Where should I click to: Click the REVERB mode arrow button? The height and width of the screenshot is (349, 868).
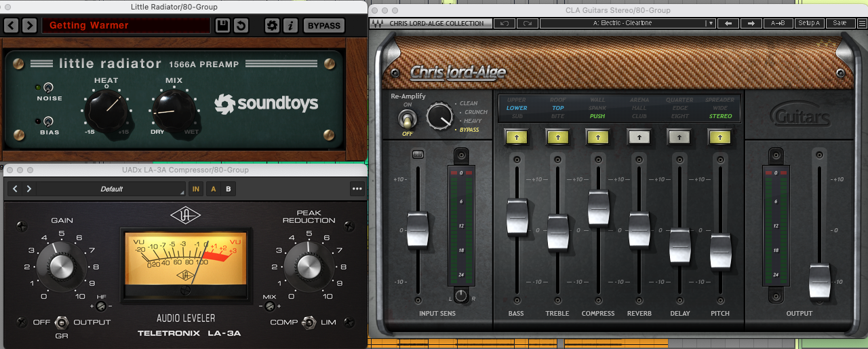pyautogui.click(x=639, y=137)
